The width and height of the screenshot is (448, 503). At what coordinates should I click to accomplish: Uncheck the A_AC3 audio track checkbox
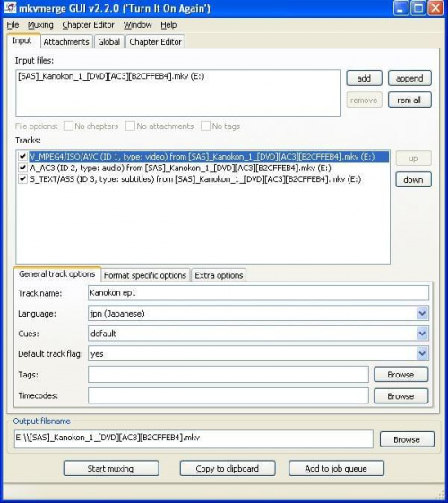(x=22, y=168)
